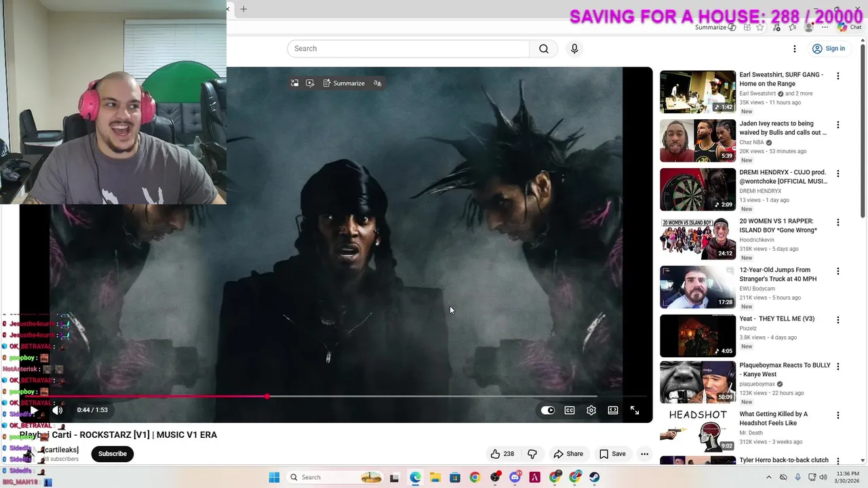Open DREMI HENDRYX CUJO video thumbnail
868x488 pixels.
[698, 189]
